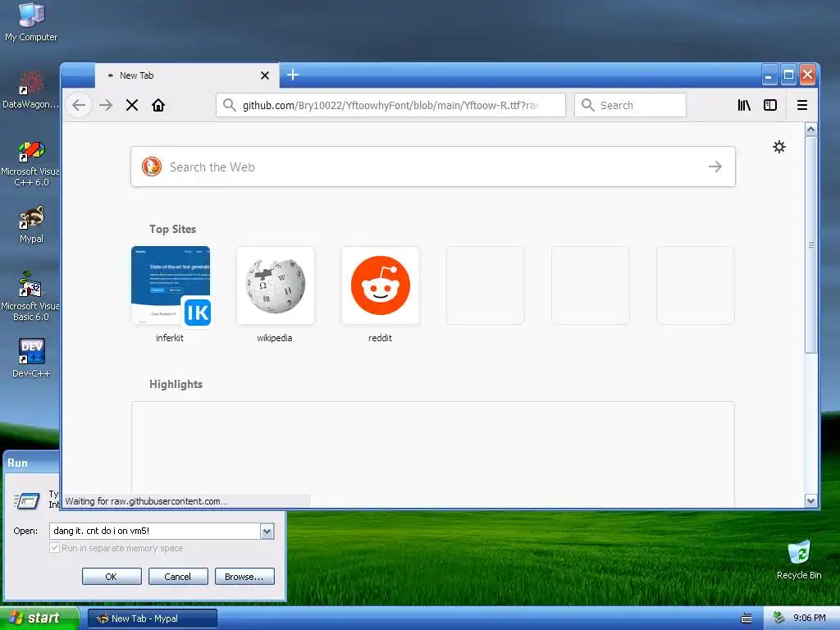Expand the Run dialog Open dropdown

click(x=267, y=531)
